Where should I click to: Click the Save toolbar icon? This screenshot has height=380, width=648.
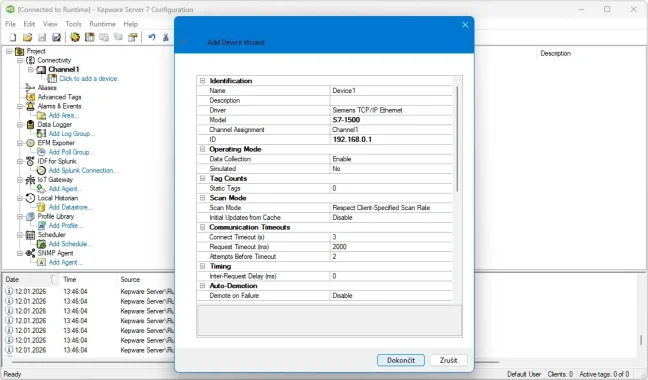point(42,38)
